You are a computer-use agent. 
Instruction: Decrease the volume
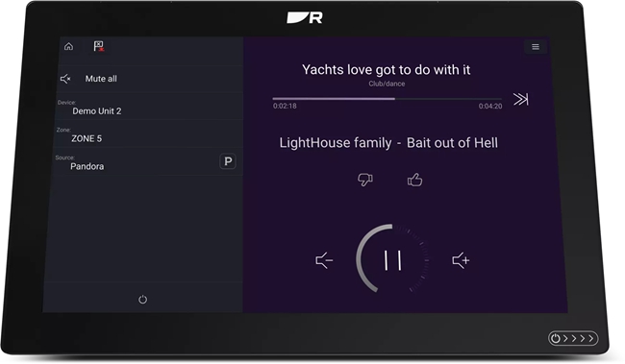click(x=324, y=260)
